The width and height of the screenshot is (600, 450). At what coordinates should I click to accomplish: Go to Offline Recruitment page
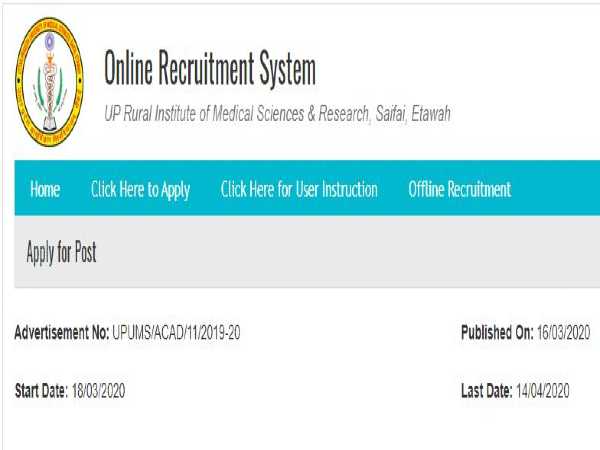[459, 189]
